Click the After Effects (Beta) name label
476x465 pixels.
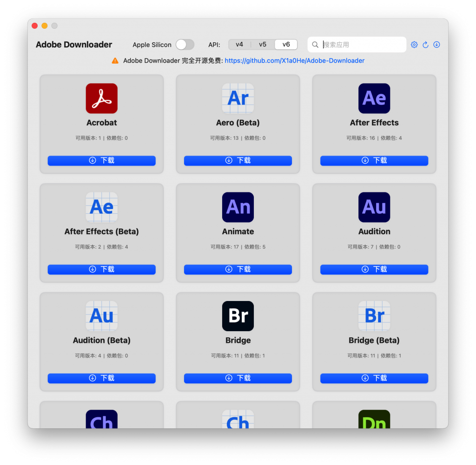tap(101, 231)
